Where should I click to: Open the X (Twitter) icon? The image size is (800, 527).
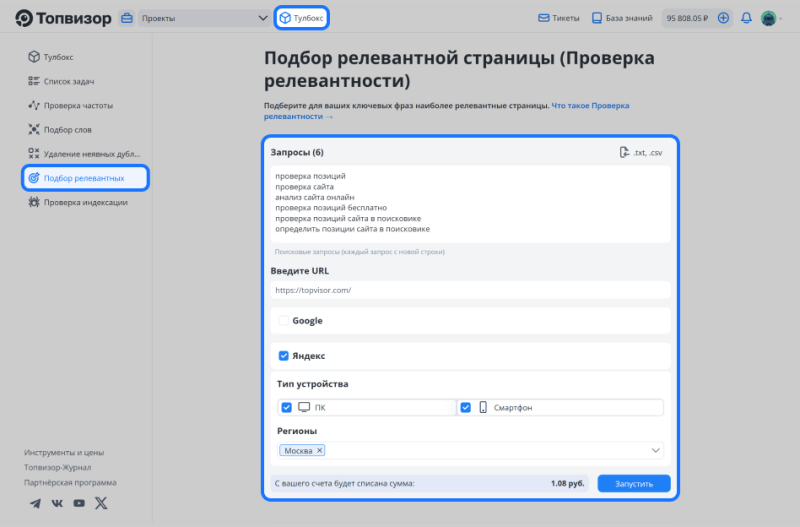(x=101, y=503)
